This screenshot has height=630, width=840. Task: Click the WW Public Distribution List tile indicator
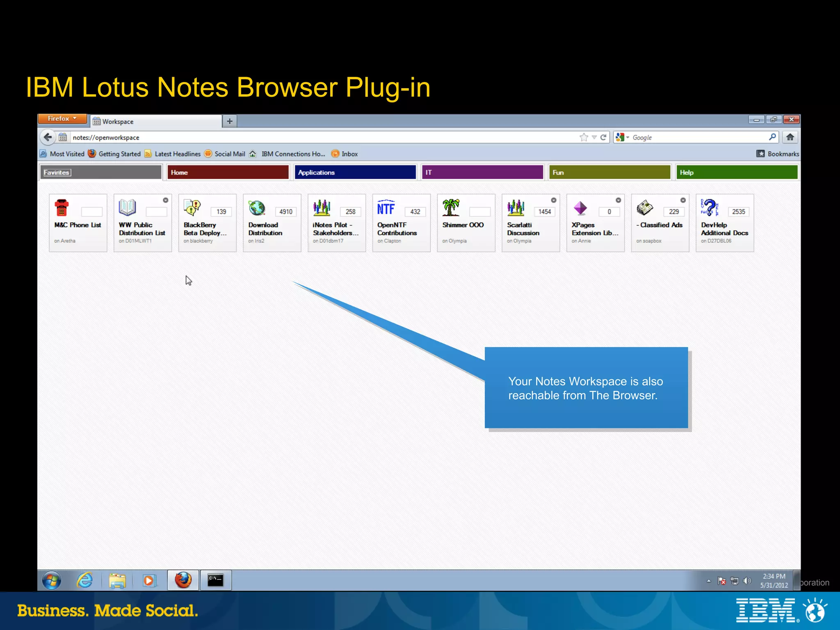166,200
